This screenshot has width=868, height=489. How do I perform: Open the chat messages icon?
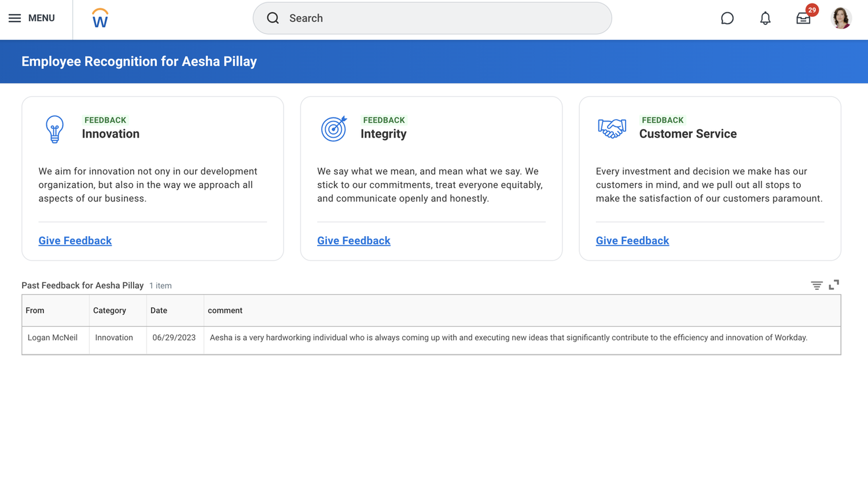[727, 18]
